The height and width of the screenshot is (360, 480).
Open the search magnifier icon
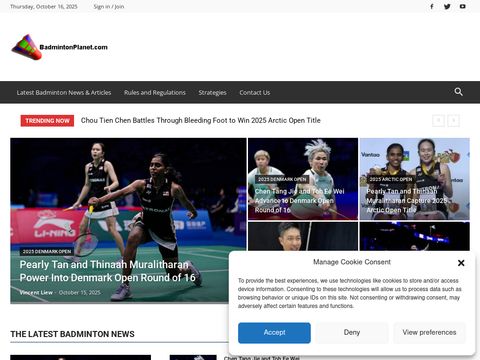(459, 92)
